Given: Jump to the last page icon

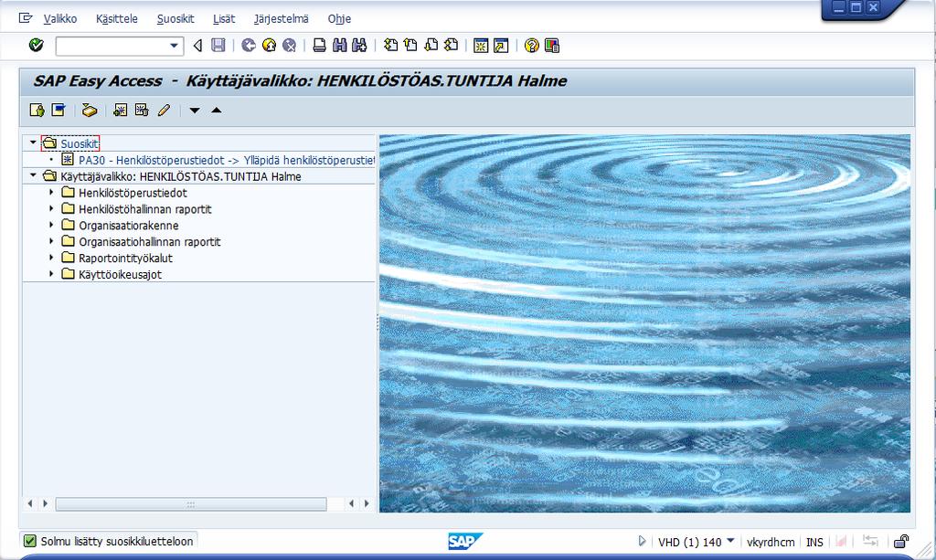Looking at the screenshot, I should tap(452, 46).
